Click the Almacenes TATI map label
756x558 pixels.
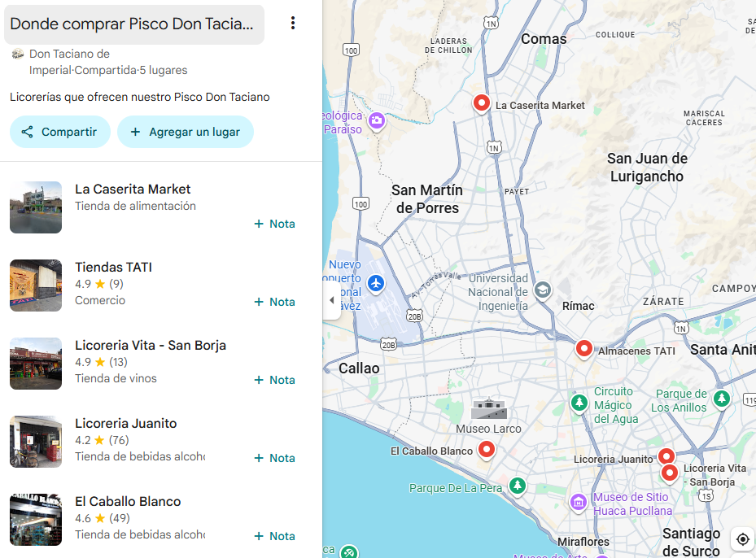(636, 351)
